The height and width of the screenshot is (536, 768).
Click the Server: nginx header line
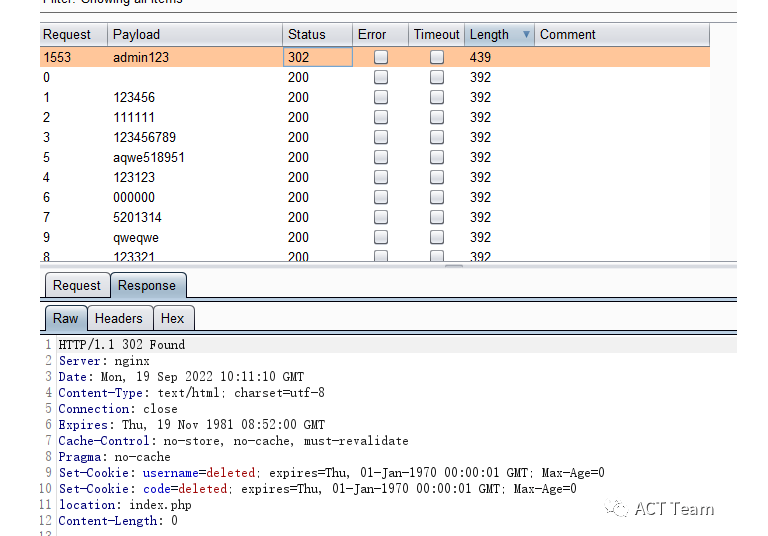tap(104, 361)
